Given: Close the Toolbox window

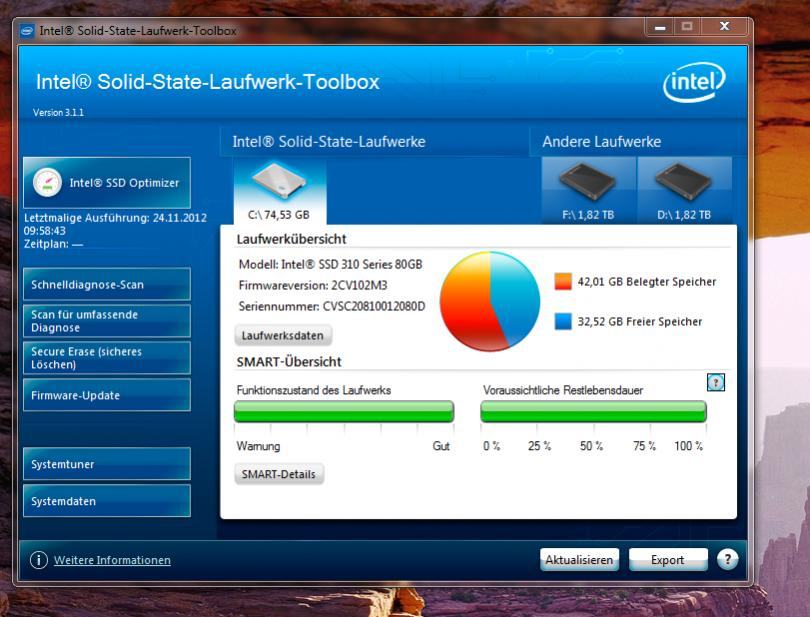Looking at the screenshot, I should tap(725, 27).
